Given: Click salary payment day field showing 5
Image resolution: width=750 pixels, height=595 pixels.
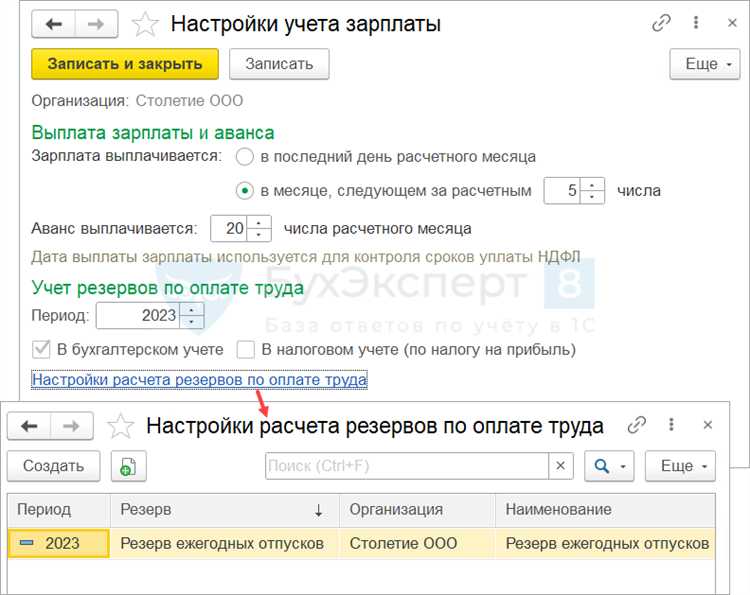Looking at the screenshot, I should coord(562,191).
